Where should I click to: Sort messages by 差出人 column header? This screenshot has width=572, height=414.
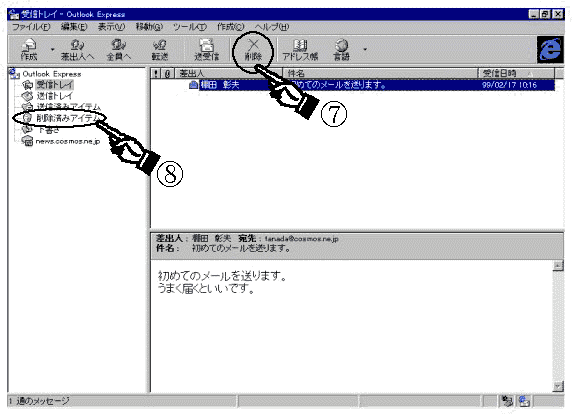click(x=229, y=73)
